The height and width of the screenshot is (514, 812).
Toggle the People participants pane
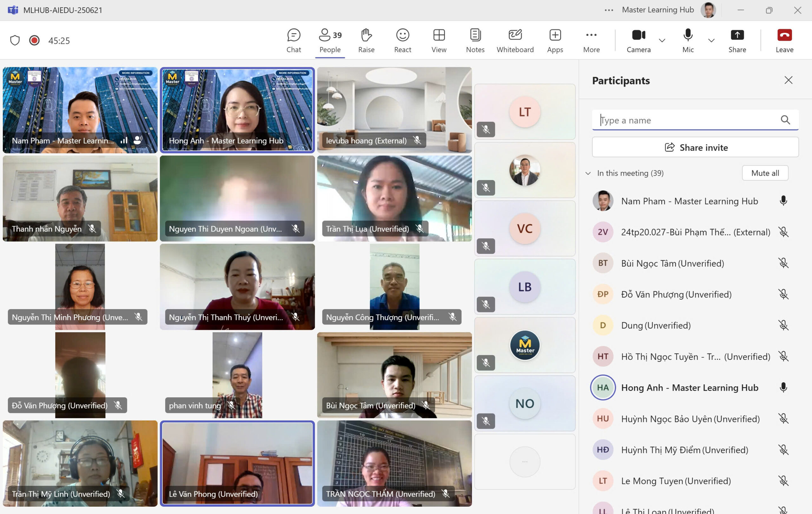click(x=330, y=41)
